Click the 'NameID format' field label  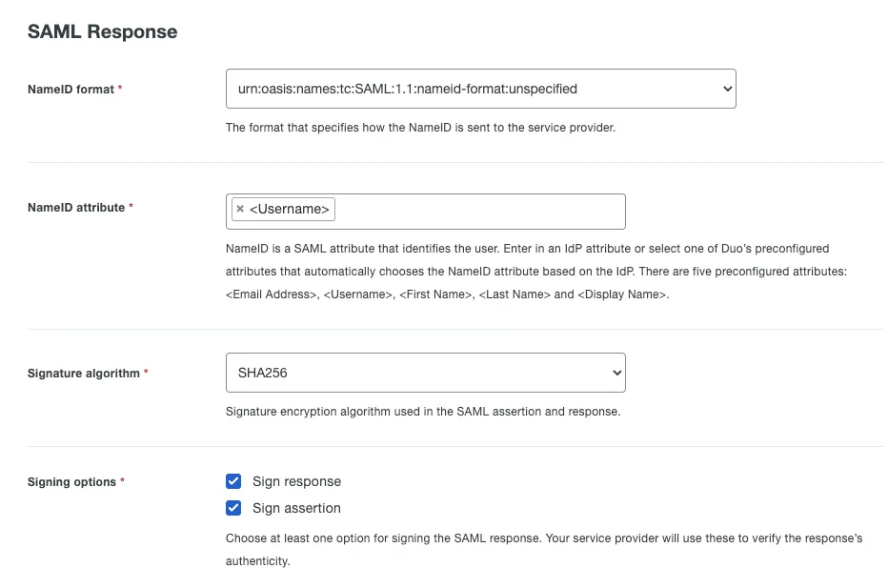pyautogui.click(x=71, y=90)
